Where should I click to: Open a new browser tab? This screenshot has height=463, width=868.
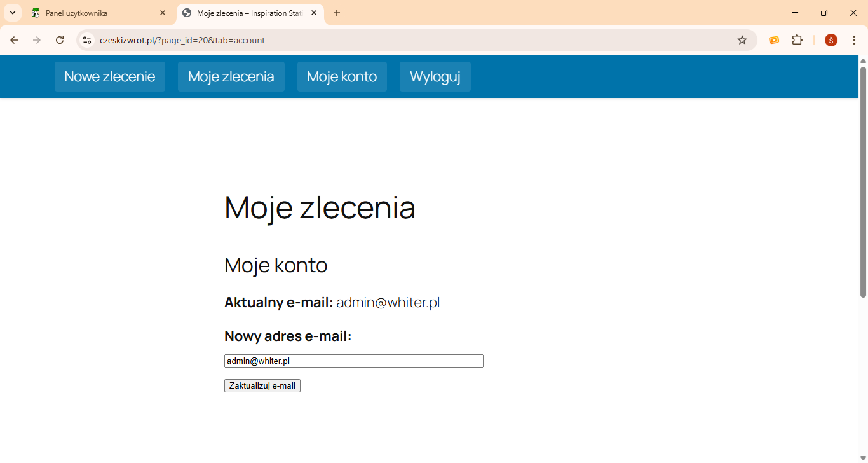(337, 13)
